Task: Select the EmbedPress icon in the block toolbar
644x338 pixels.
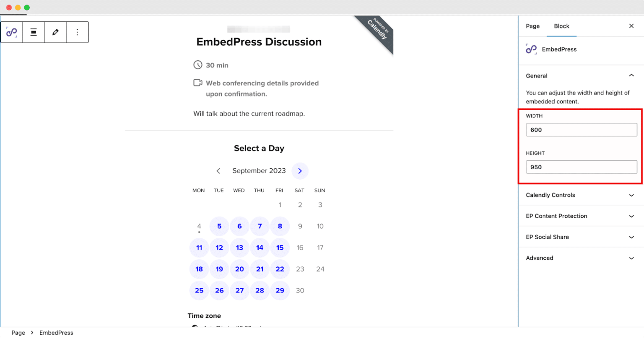Action: click(x=11, y=32)
